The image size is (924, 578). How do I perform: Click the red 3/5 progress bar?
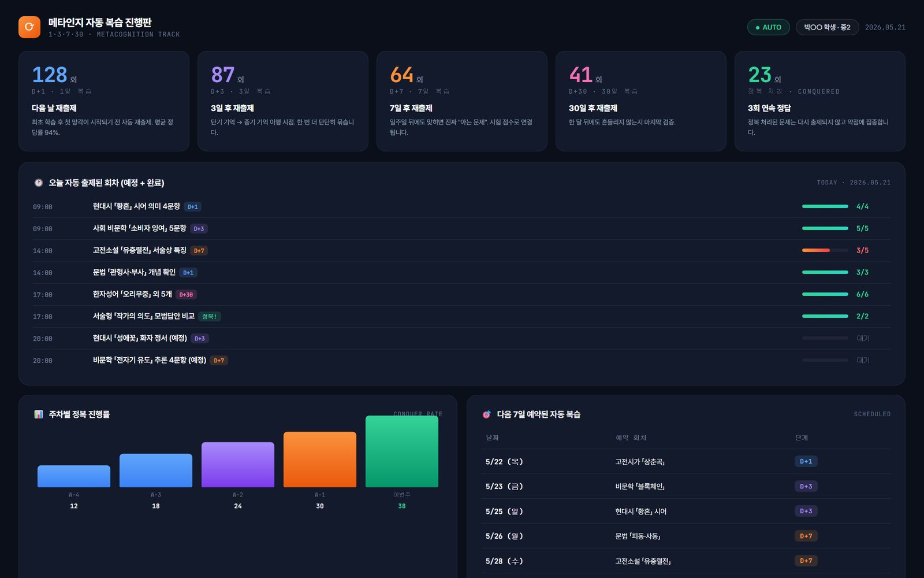(825, 250)
